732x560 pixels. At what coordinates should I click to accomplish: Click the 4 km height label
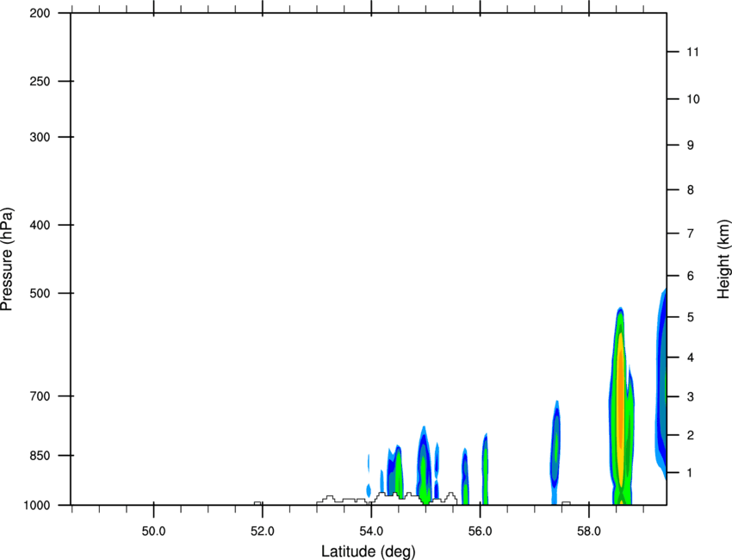(691, 358)
